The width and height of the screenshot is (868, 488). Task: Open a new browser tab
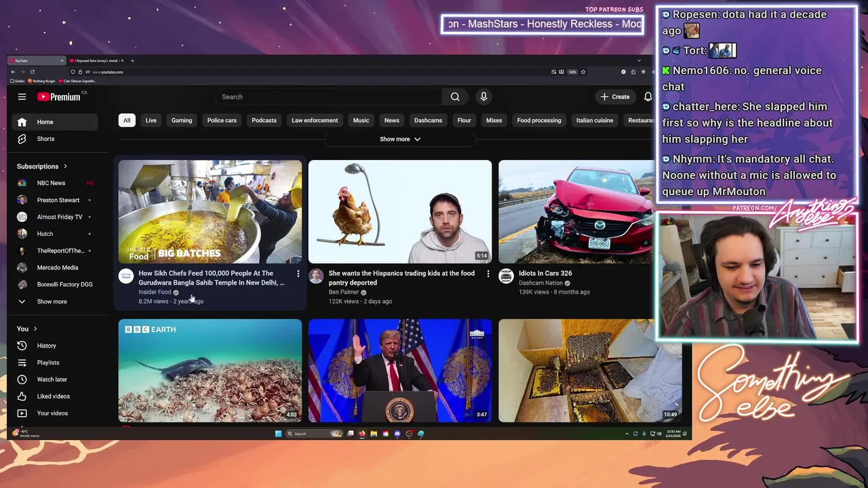coord(132,61)
